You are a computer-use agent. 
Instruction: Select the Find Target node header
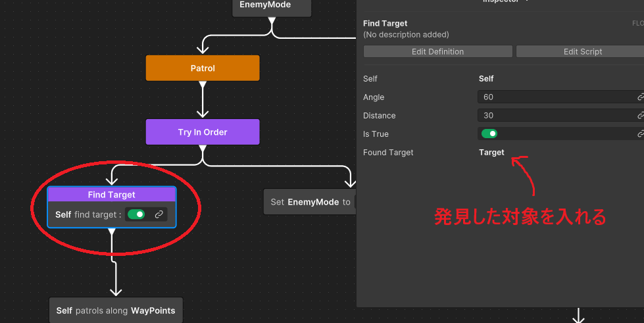pyautogui.click(x=112, y=195)
